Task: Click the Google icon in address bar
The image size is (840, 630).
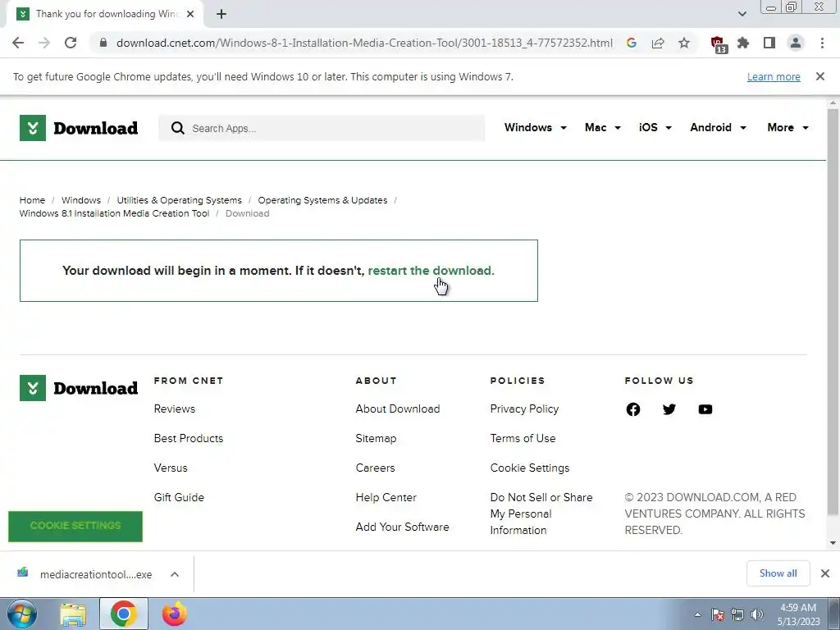Action: 632,43
